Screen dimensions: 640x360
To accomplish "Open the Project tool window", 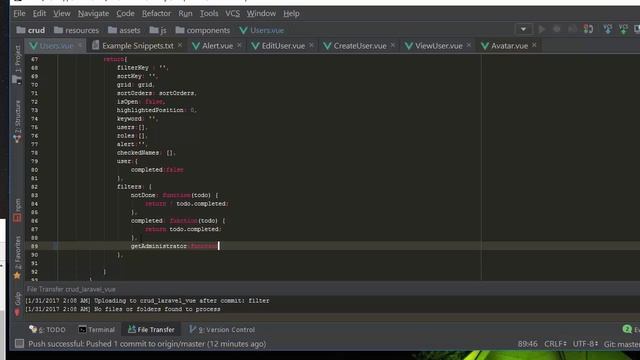I will coord(17,63).
